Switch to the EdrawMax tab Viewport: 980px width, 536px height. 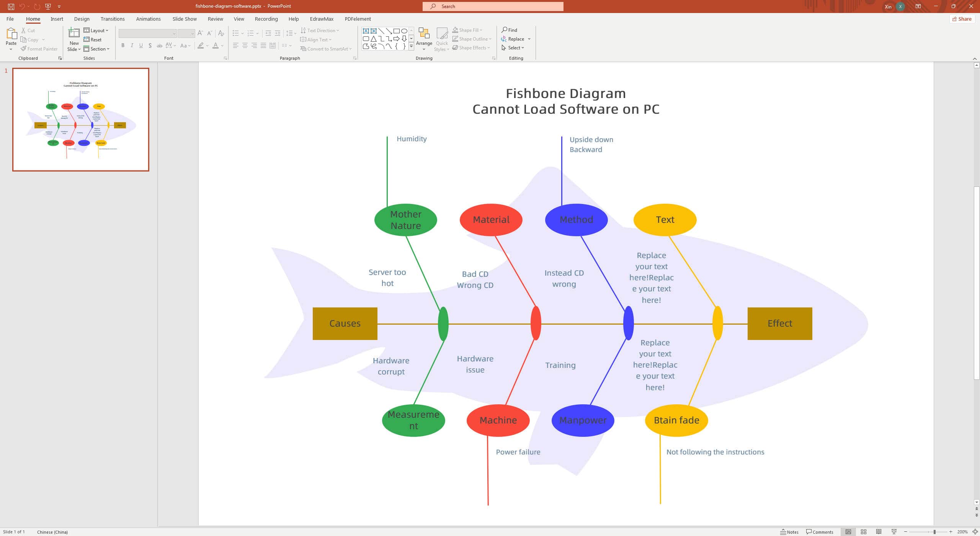pos(321,19)
